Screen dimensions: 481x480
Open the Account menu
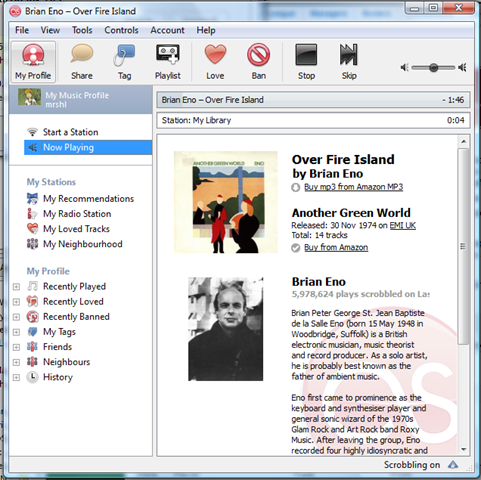[167, 30]
